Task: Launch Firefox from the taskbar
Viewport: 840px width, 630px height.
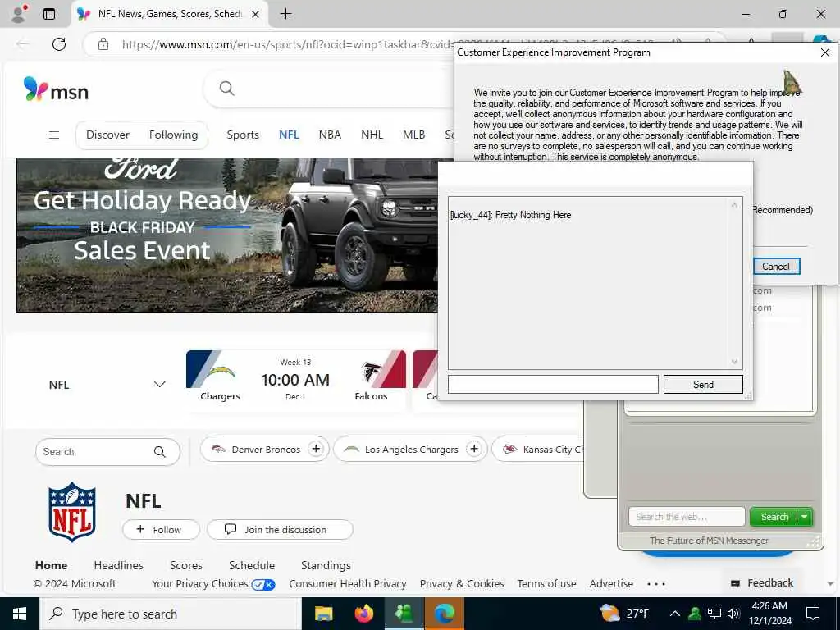Action: [x=364, y=614]
